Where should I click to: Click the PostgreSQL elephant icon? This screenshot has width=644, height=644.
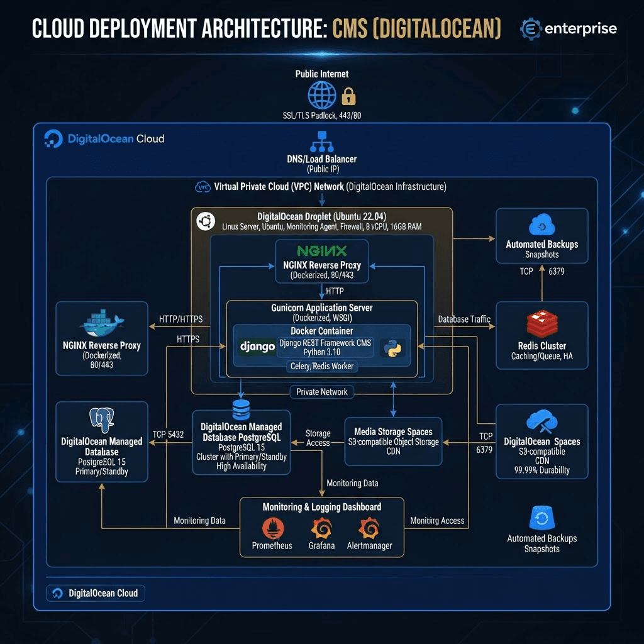(x=101, y=420)
